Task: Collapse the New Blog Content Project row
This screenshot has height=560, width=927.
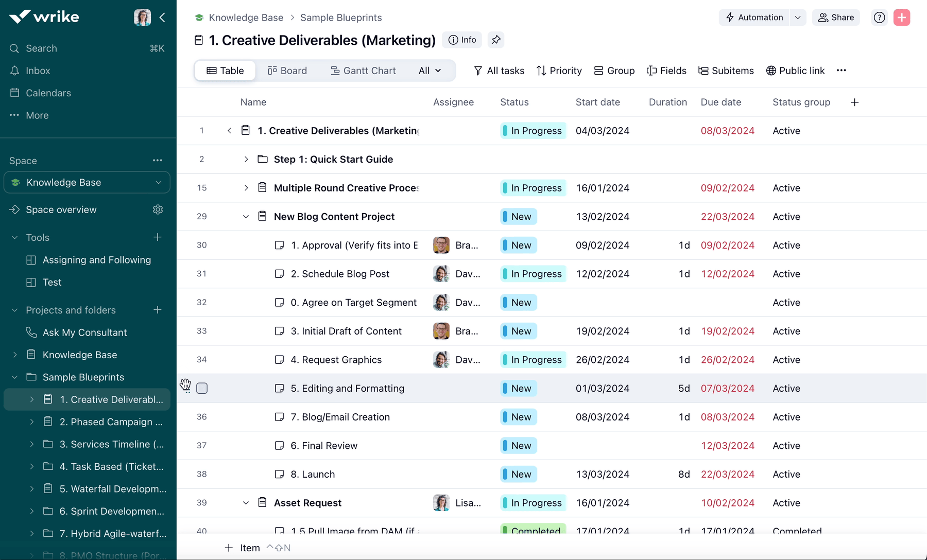Action: tap(246, 217)
